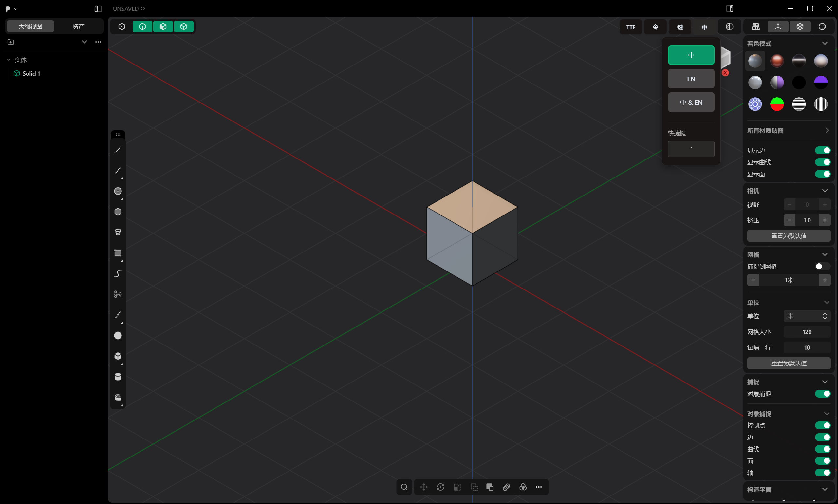Click the 中 language toolbar button
Image resolution: width=838 pixels, height=504 pixels.
(705, 27)
